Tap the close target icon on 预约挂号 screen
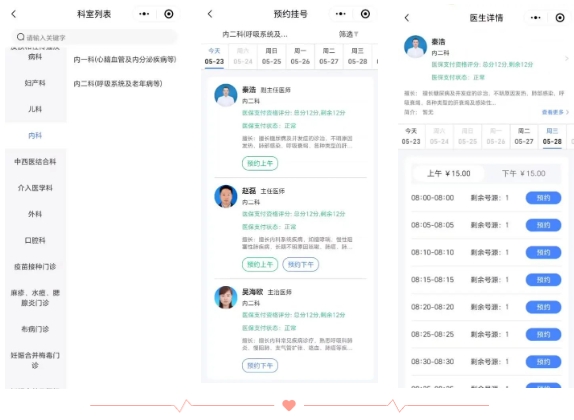 [365, 14]
